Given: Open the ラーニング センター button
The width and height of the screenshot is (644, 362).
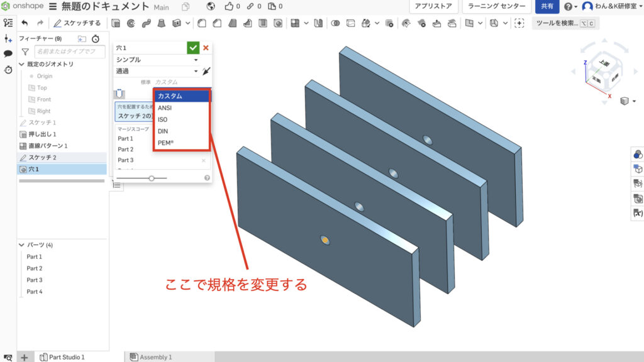Looking at the screenshot, I should coord(497,6).
